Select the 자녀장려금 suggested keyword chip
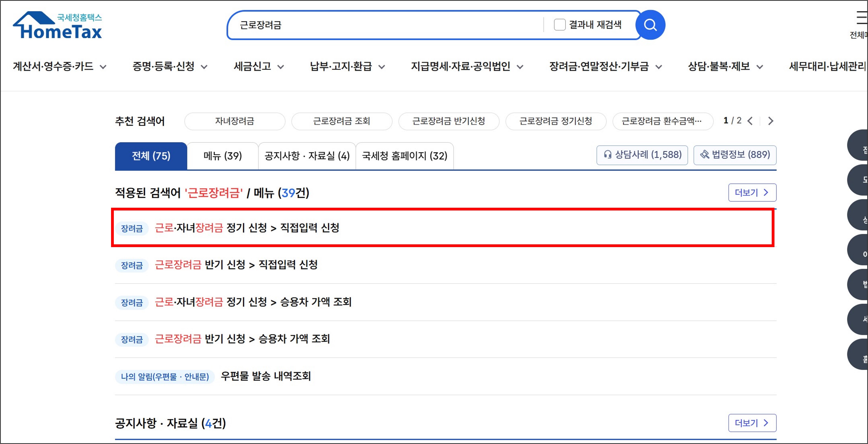Viewport: 868px width, 444px height. pyautogui.click(x=235, y=121)
